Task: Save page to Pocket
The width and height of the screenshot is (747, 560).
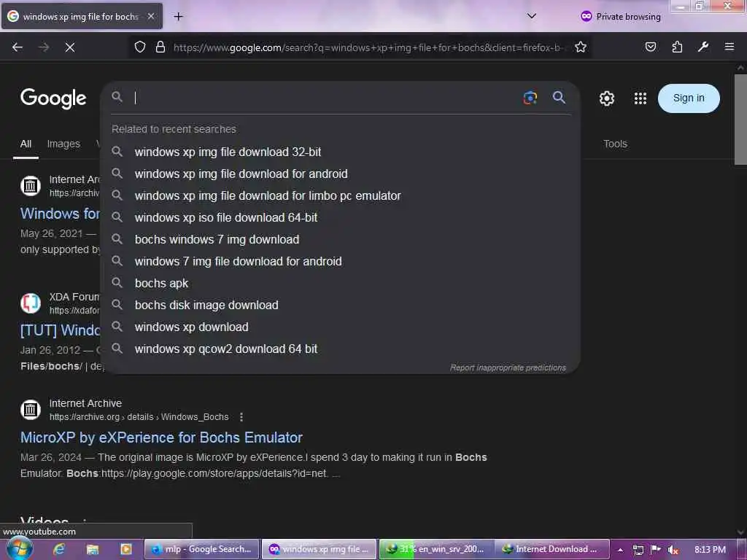Action: 651,47
